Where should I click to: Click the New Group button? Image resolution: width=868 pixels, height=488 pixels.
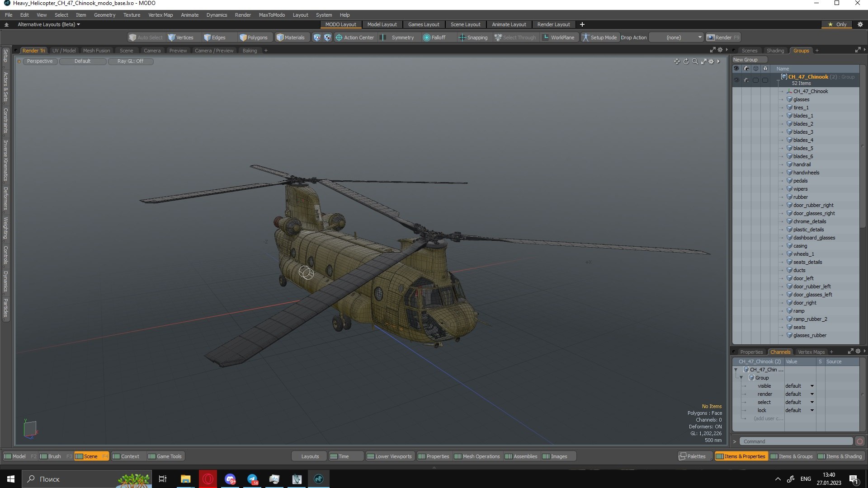pos(750,60)
